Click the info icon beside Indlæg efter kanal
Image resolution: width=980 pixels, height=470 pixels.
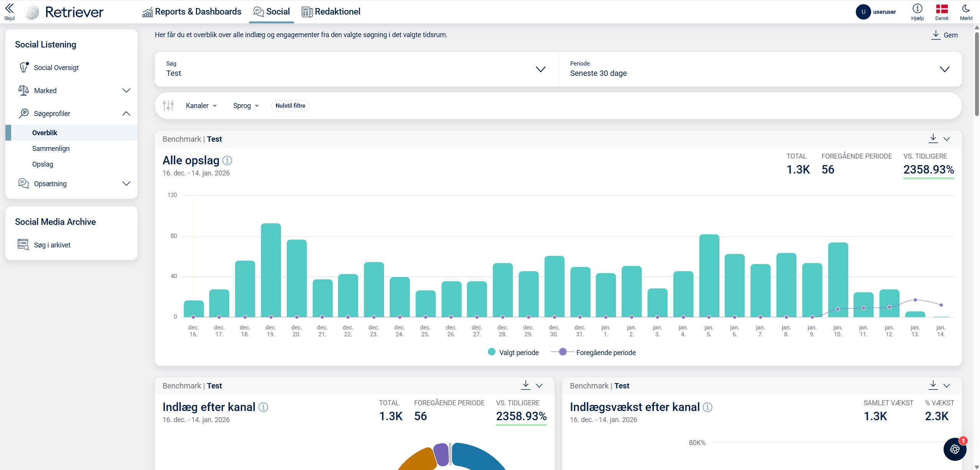263,407
